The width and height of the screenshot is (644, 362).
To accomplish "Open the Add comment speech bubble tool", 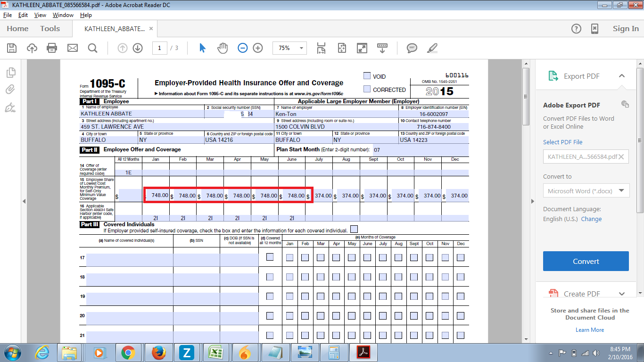I will pos(412,48).
